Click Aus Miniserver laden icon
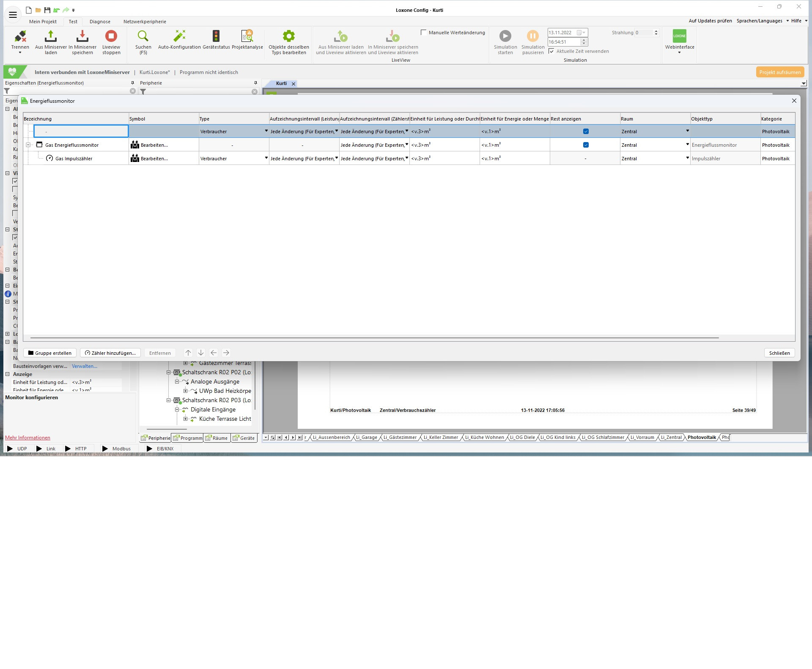The height and width of the screenshot is (669, 812). [x=51, y=37]
